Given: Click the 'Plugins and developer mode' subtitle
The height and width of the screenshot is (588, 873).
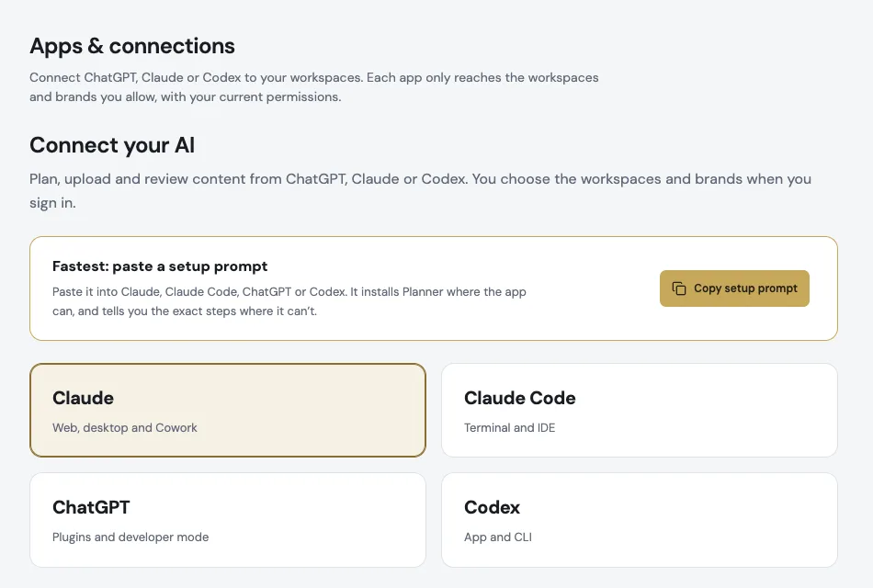Looking at the screenshot, I should (x=130, y=537).
